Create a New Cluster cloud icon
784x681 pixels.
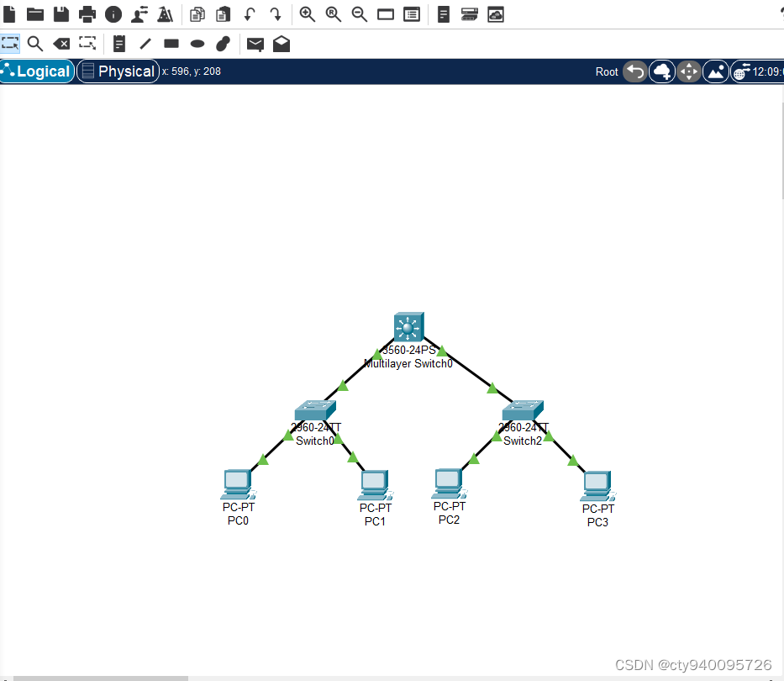click(662, 71)
